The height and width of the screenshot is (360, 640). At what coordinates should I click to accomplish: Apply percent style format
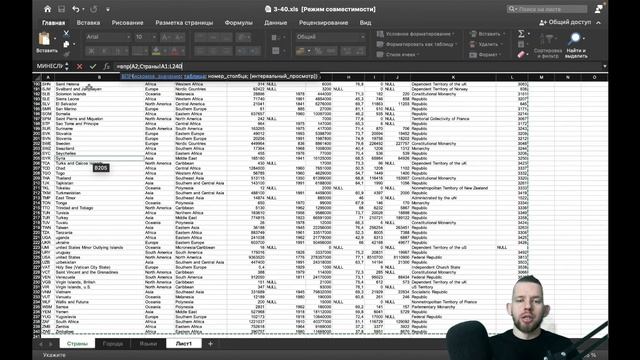point(318,51)
